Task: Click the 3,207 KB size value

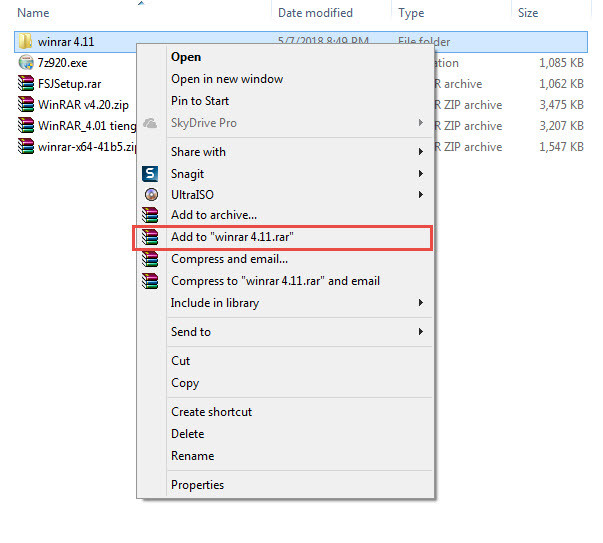Action: (x=561, y=125)
